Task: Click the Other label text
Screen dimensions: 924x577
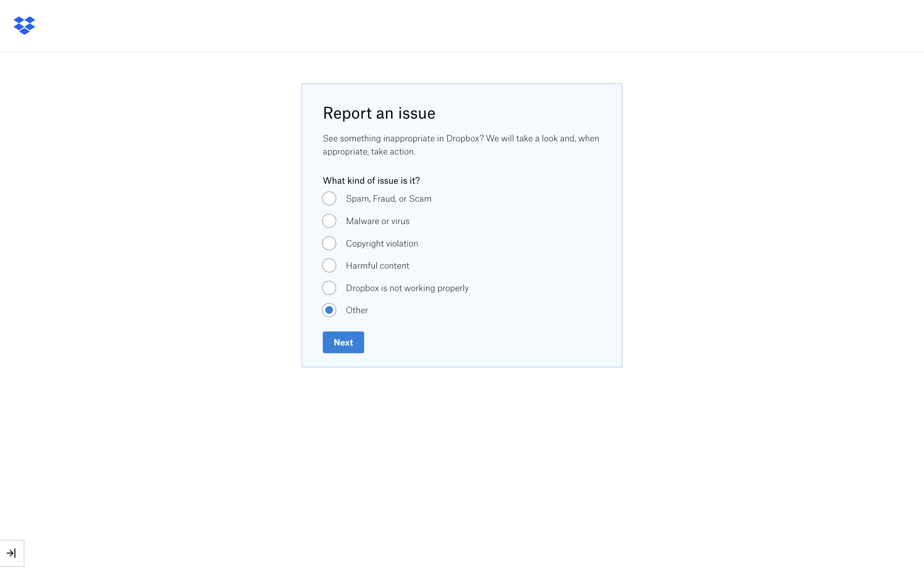Action: tap(357, 310)
